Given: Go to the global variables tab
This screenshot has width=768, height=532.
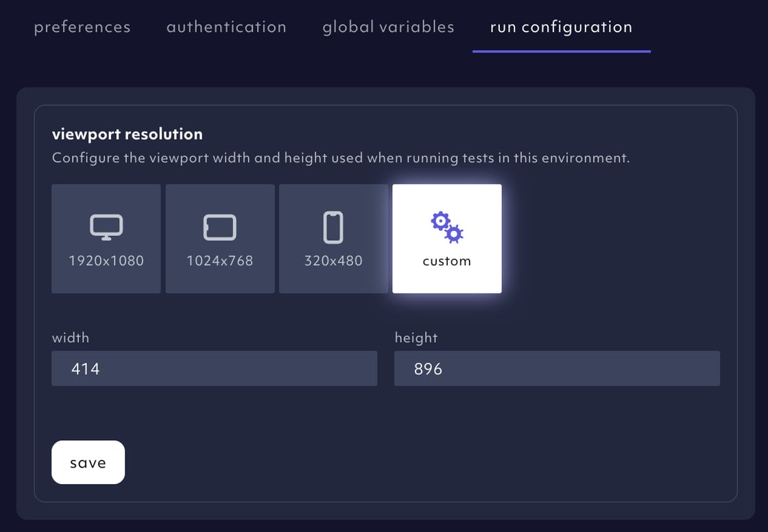Looking at the screenshot, I should click(387, 27).
